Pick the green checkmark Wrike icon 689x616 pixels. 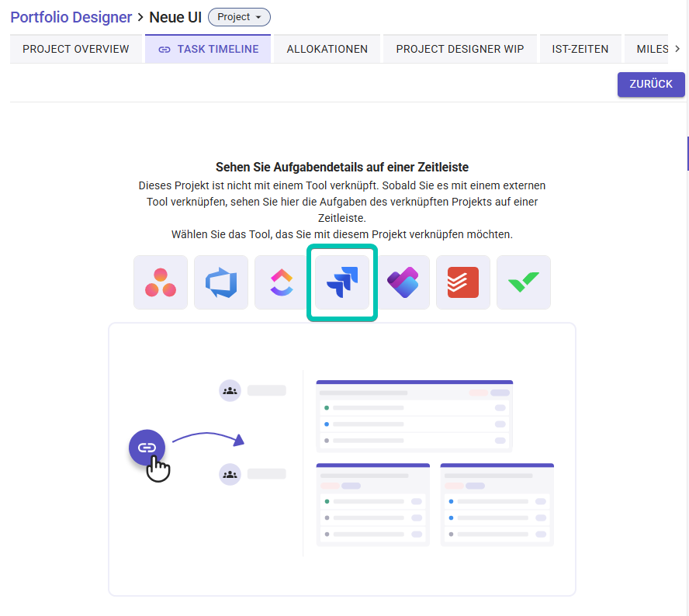pos(524,282)
